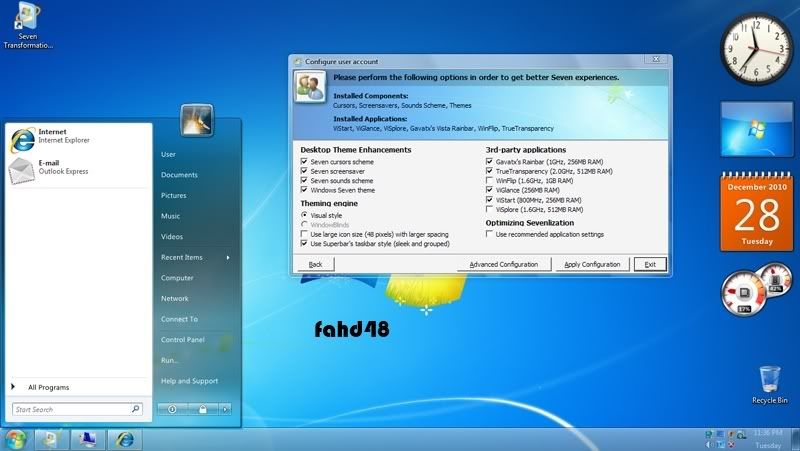
Task: Click the search magnifier icon
Action: coord(136,409)
